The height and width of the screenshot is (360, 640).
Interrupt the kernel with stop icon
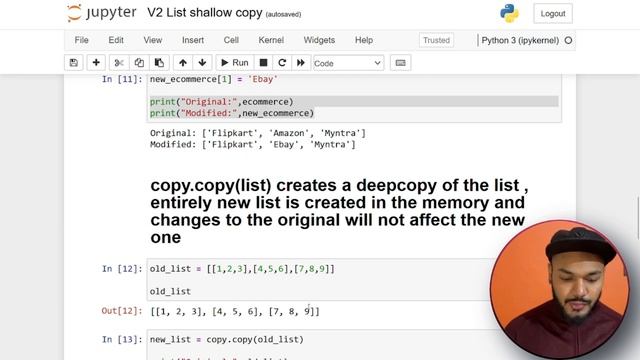click(x=263, y=63)
